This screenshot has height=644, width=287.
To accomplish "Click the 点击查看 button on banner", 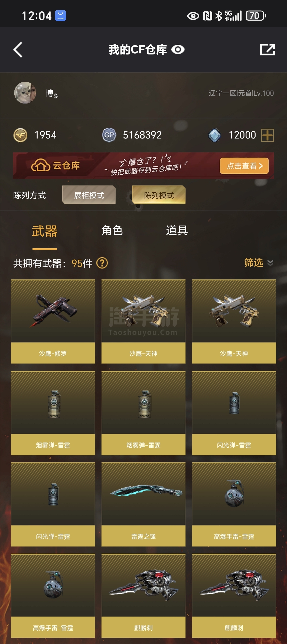I will pos(244,166).
